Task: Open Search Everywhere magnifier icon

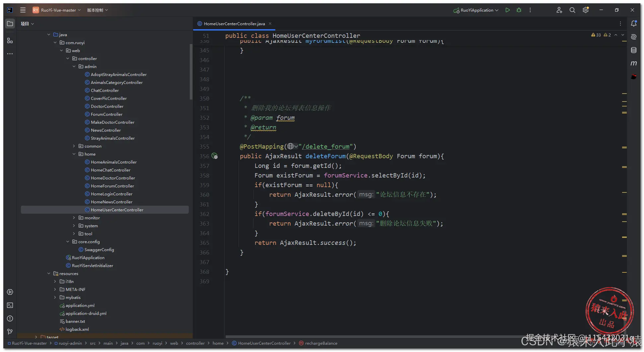Action: tap(572, 10)
